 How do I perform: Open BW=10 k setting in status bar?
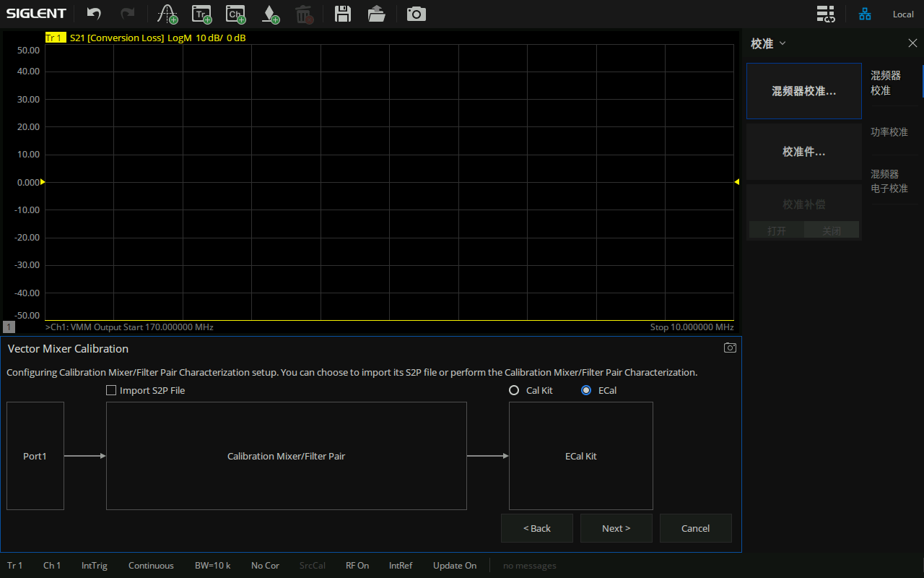point(212,566)
